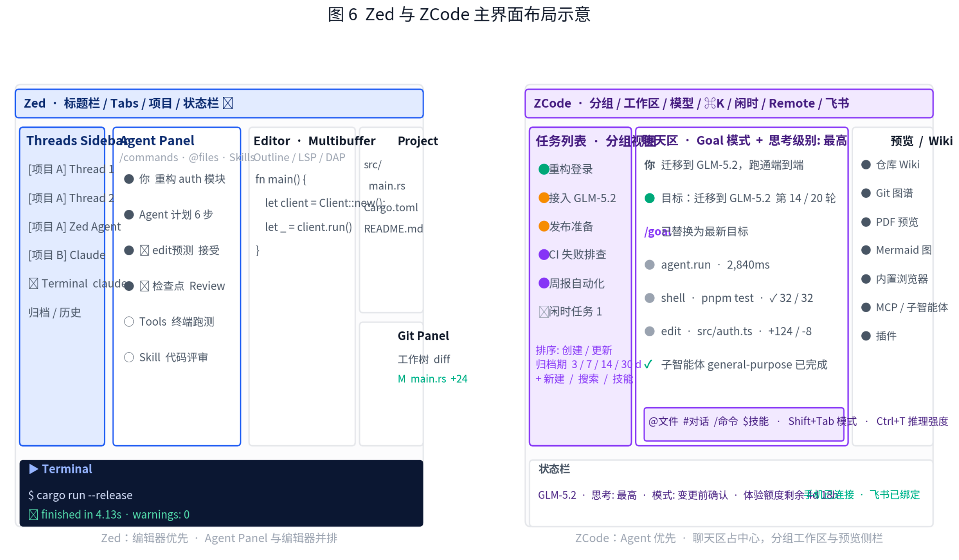Image resolution: width=959 pixels, height=560 pixels.
Task: Click 工作区 in the ZCode title bar
Action: pyautogui.click(x=642, y=103)
